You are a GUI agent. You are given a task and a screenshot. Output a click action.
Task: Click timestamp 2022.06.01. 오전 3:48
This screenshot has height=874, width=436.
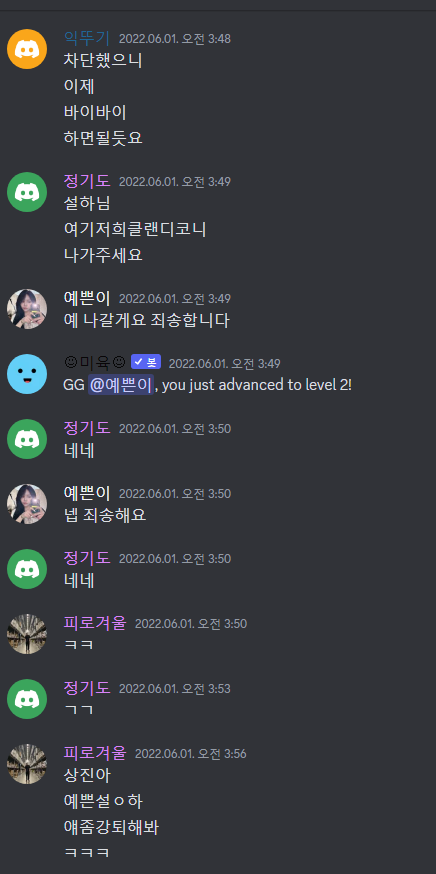click(x=175, y=38)
